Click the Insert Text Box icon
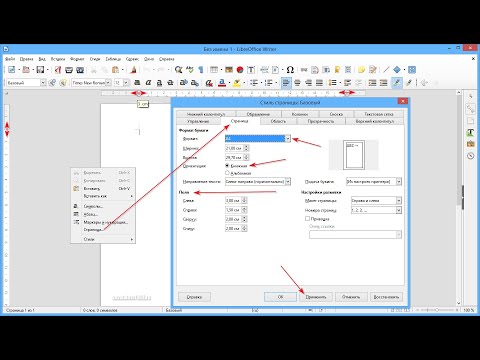Image resolution: width=480 pixels, height=360 pixels. click(251, 70)
